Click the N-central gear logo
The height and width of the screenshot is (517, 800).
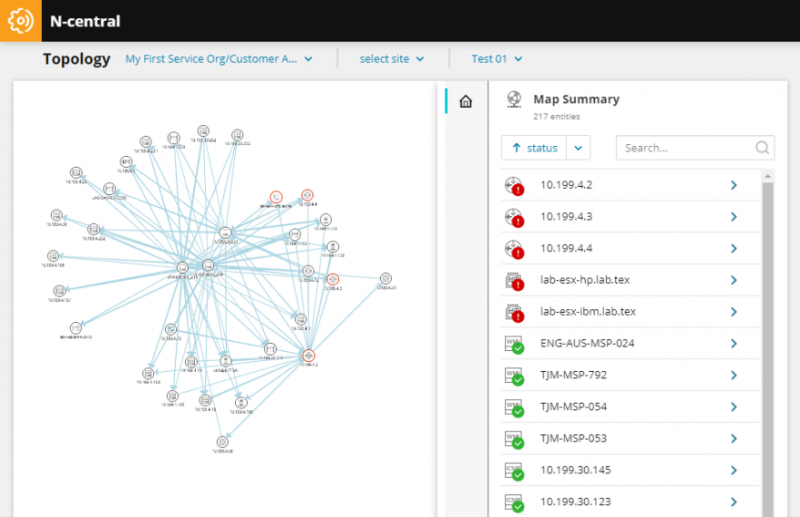click(20, 21)
